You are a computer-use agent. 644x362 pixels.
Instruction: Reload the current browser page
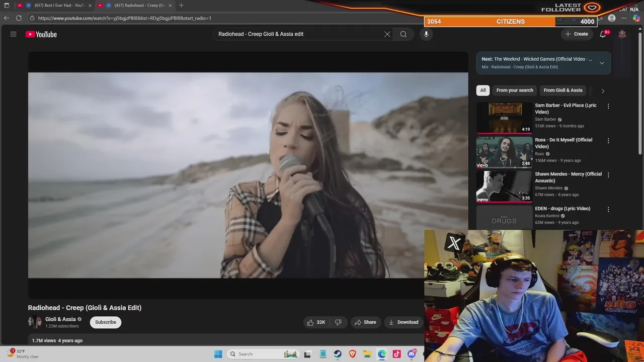click(19, 18)
